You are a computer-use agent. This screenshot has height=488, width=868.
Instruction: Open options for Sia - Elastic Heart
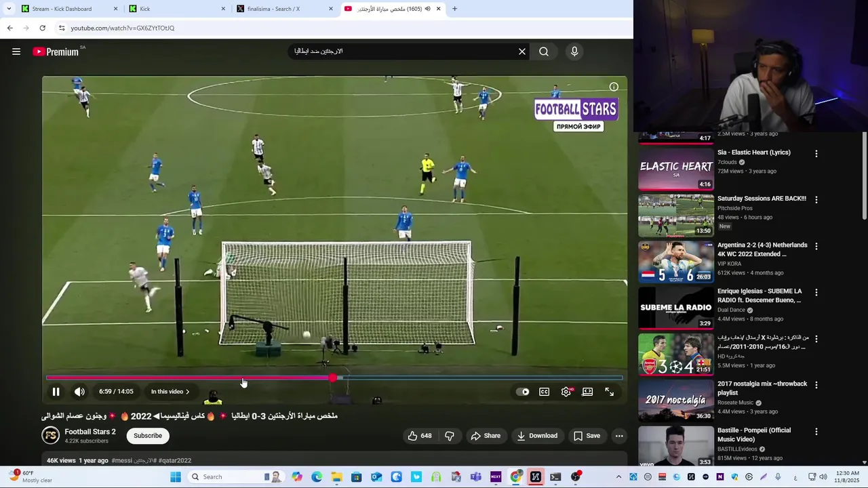pyautogui.click(x=816, y=154)
